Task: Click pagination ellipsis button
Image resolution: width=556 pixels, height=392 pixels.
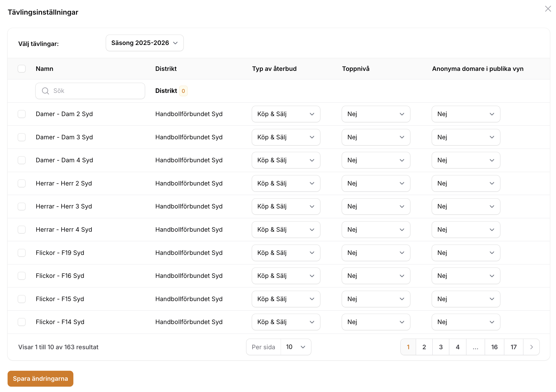Action: pos(476,347)
